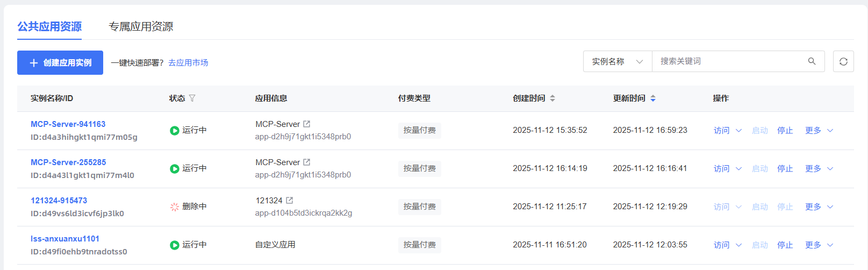Expand 更多 menu for MCP-Server-255285
Image resolution: width=868 pixels, height=270 pixels.
point(819,168)
